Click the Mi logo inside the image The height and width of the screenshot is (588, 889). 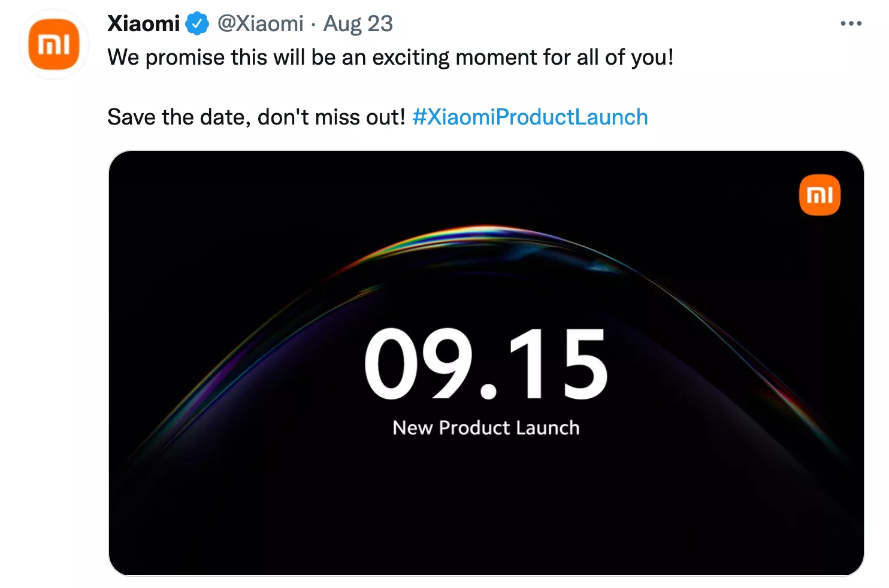(820, 195)
